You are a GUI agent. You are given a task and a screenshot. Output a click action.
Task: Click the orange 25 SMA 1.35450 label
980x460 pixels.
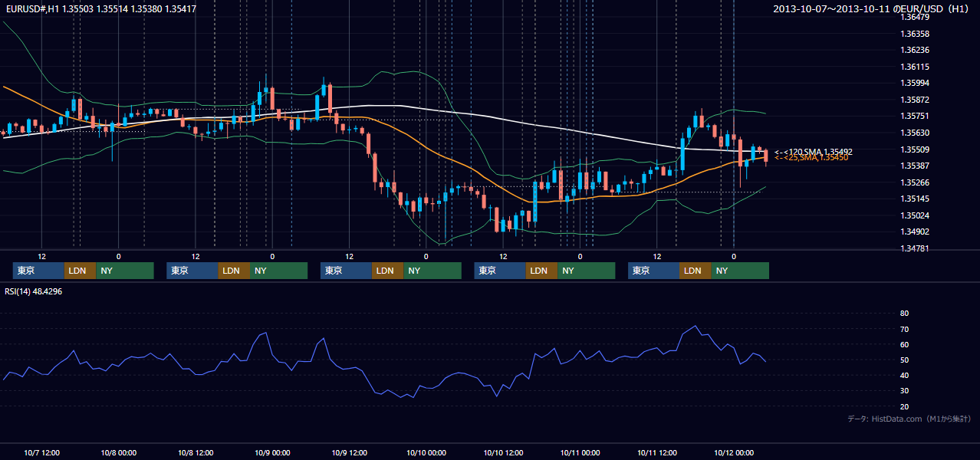pos(811,157)
